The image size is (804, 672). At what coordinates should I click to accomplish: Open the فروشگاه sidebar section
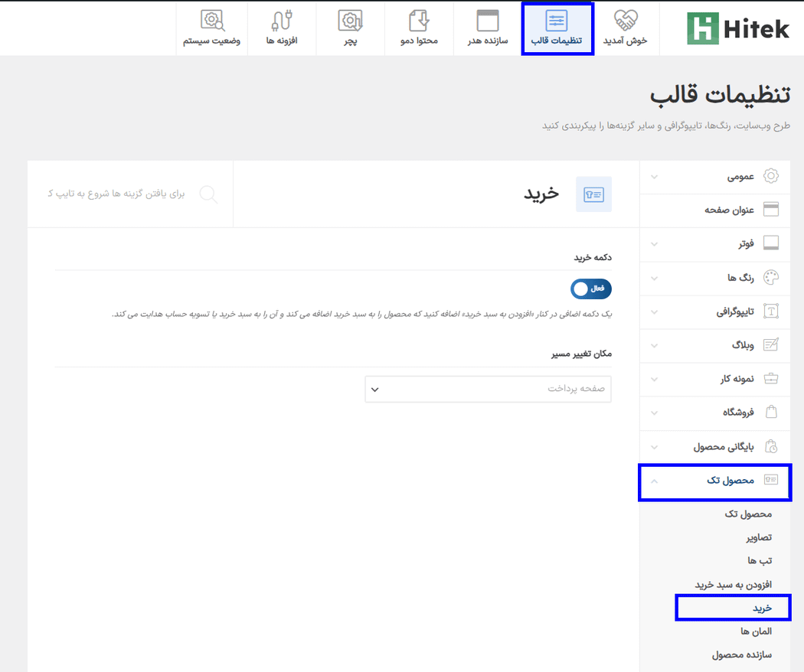coord(714,413)
